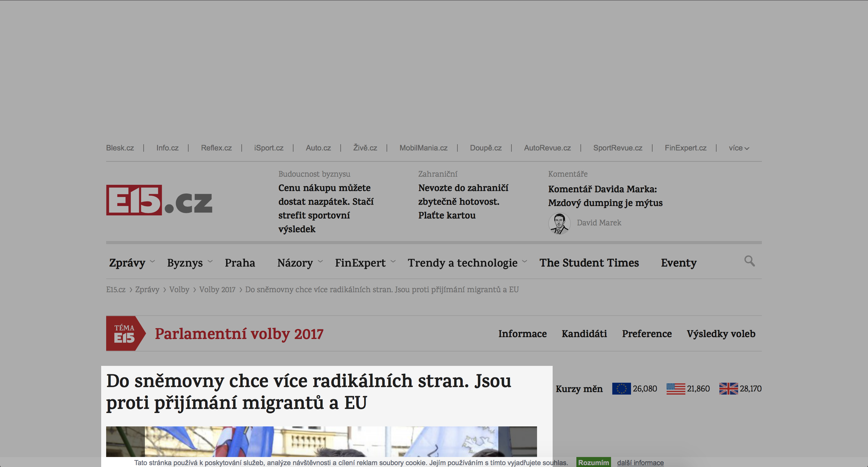This screenshot has height=467, width=868.
Task: Expand Trendy a technologie menu chevron
Action: [525, 262]
